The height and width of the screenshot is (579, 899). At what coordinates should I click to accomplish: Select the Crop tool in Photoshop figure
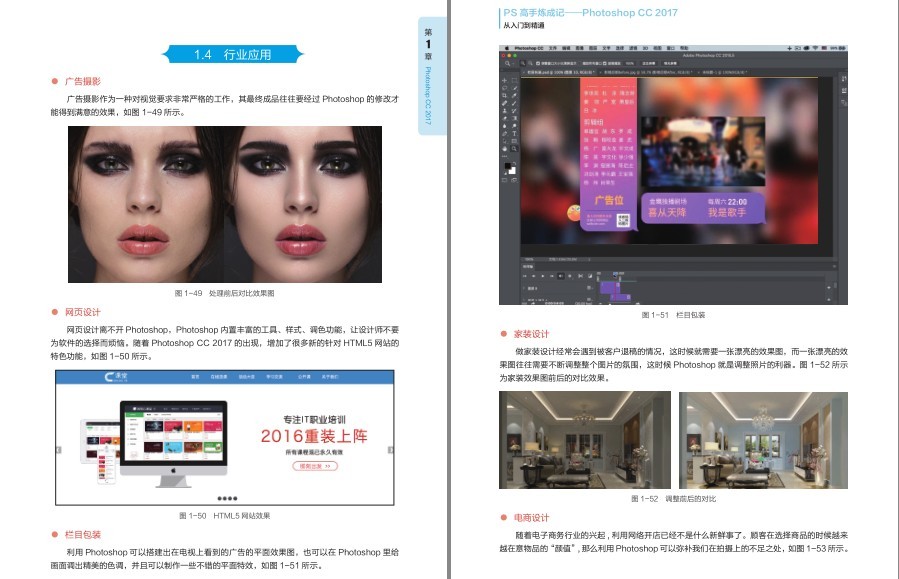(505, 96)
